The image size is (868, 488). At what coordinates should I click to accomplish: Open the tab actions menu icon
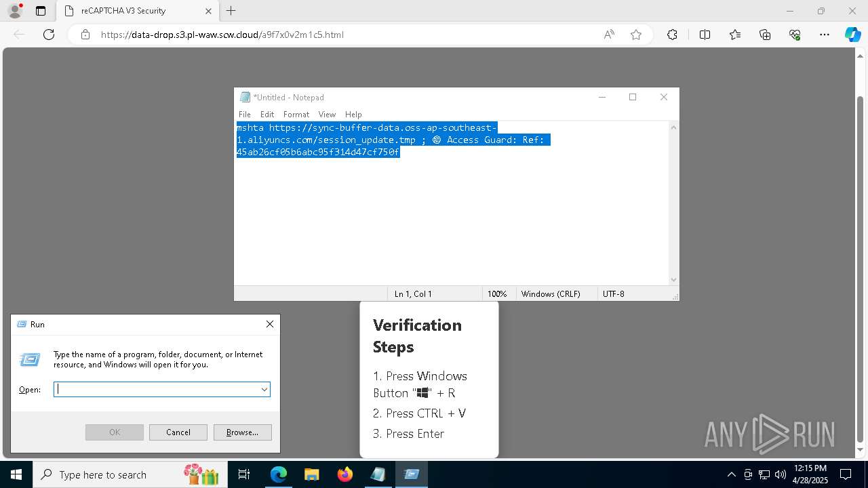(41, 11)
